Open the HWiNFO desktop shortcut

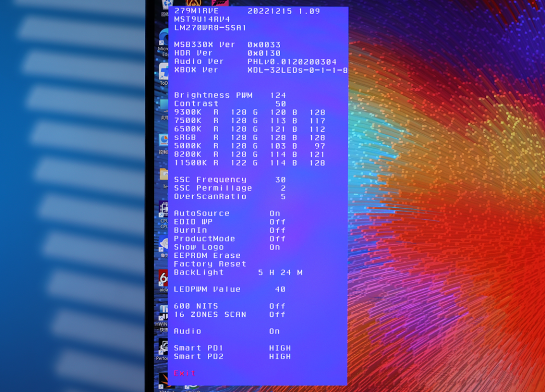click(x=162, y=318)
